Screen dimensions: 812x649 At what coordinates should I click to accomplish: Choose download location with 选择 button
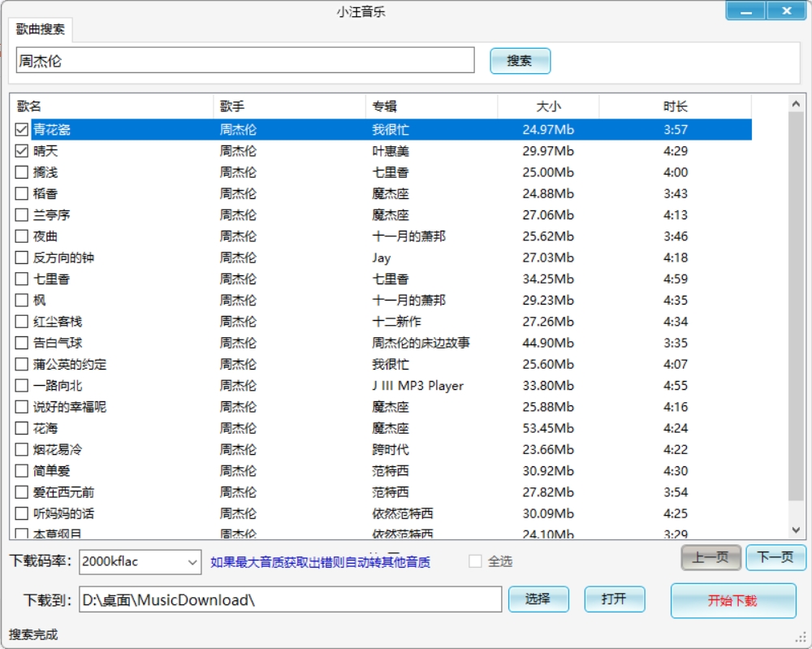(539, 599)
